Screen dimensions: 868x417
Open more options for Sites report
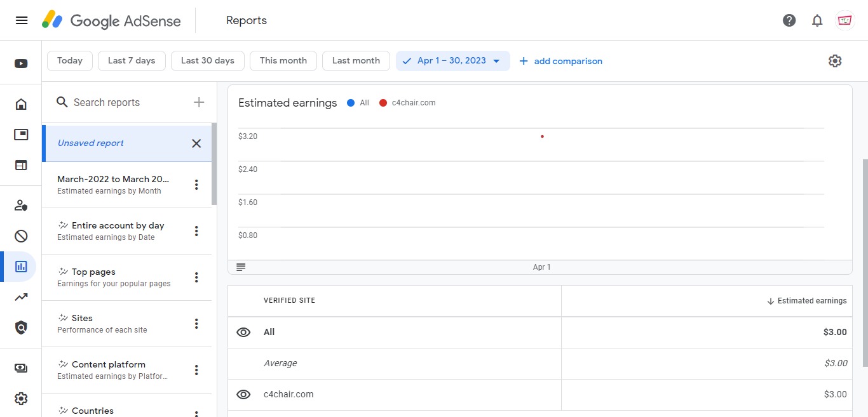pos(196,324)
